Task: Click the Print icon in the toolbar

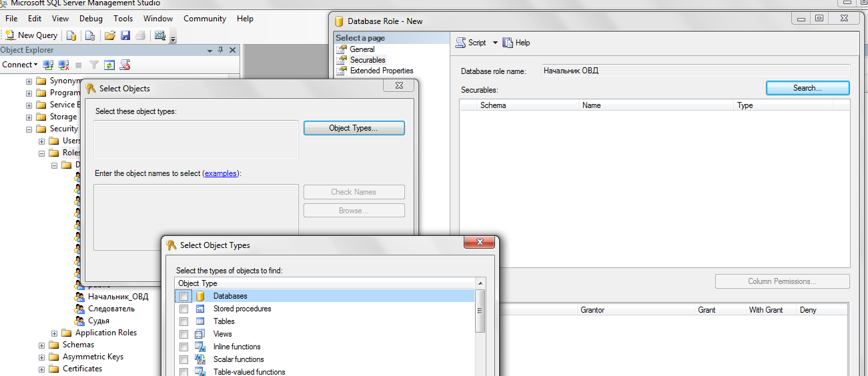Action: coord(140,35)
